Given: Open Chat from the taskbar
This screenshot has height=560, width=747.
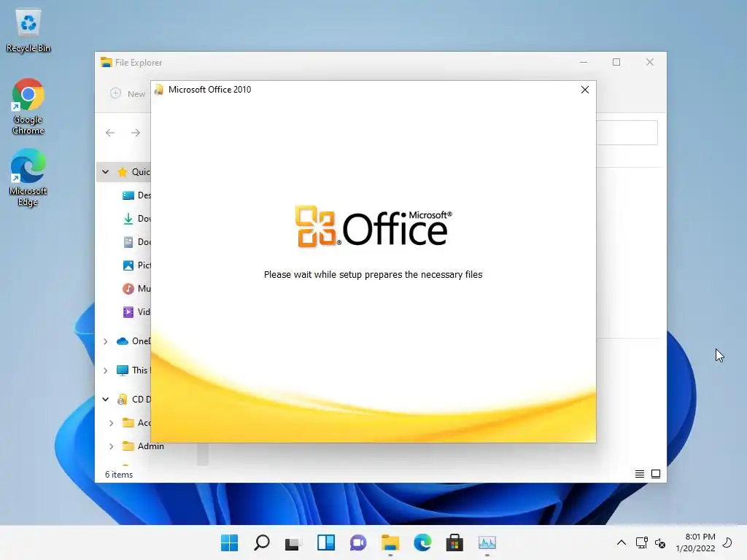Looking at the screenshot, I should (357, 542).
